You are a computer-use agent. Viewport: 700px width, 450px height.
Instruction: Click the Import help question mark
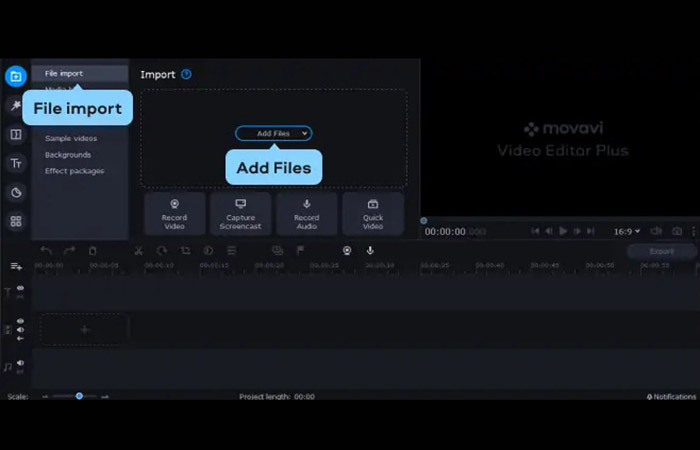pyautogui.click(x=187, y=74)
